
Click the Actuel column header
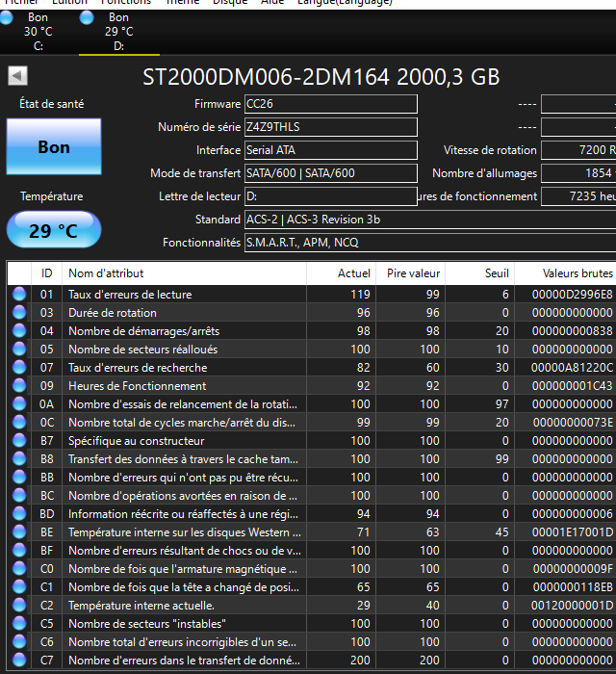pyautogui.click(x=342, y=273)
